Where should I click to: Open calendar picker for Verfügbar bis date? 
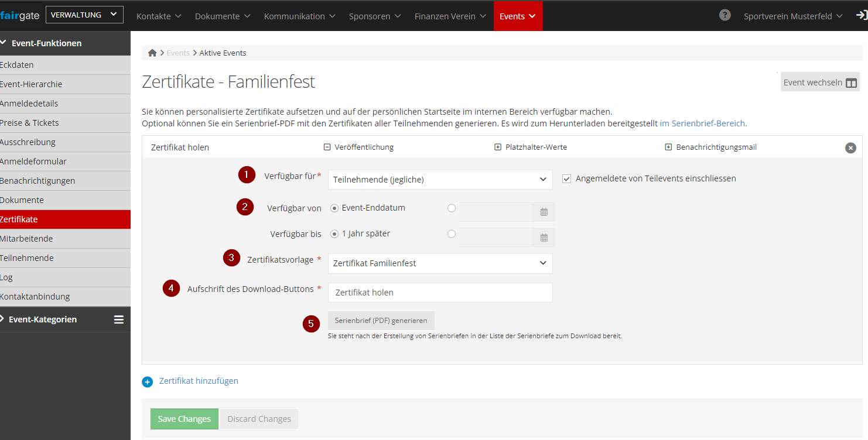544,238
